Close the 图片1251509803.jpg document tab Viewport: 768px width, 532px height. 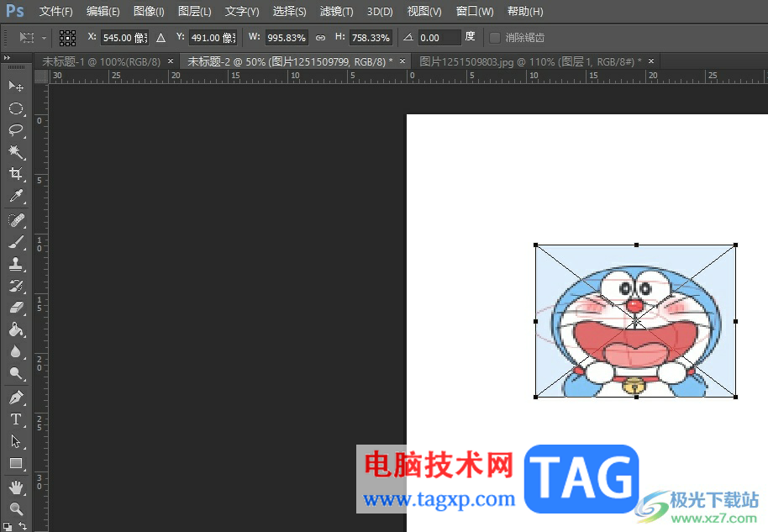point(651,61)
